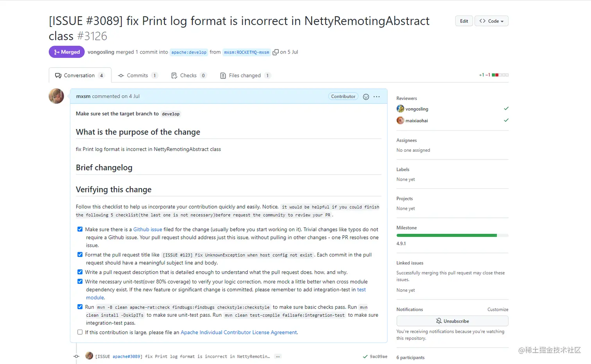Open the Commits tab
The width and height of the screenshot is (591, 364).
137,75
